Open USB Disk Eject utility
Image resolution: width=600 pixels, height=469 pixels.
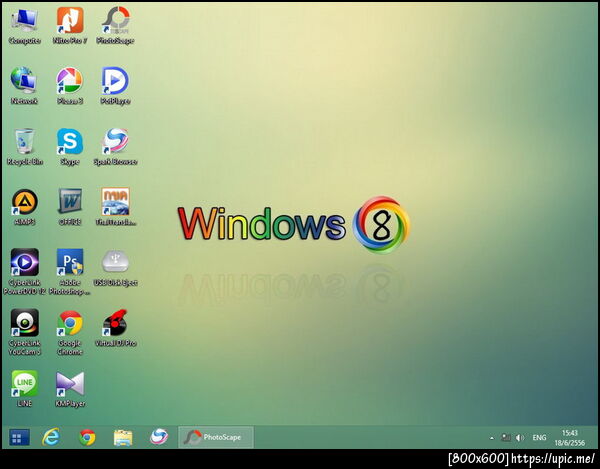click(x=115, y=268)
